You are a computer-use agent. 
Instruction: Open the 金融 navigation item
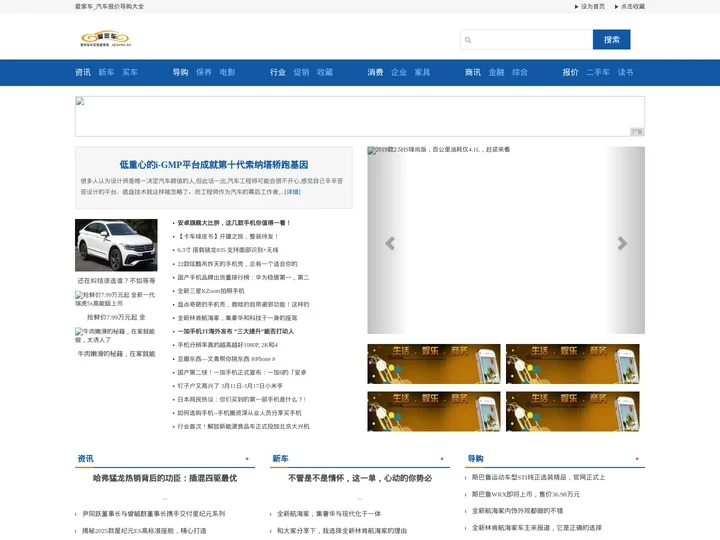(496, 72)
